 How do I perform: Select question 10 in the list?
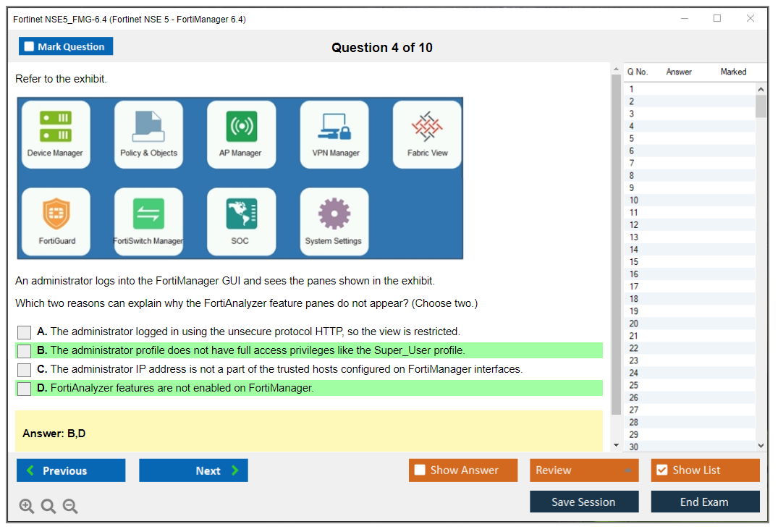coord(634,200)
